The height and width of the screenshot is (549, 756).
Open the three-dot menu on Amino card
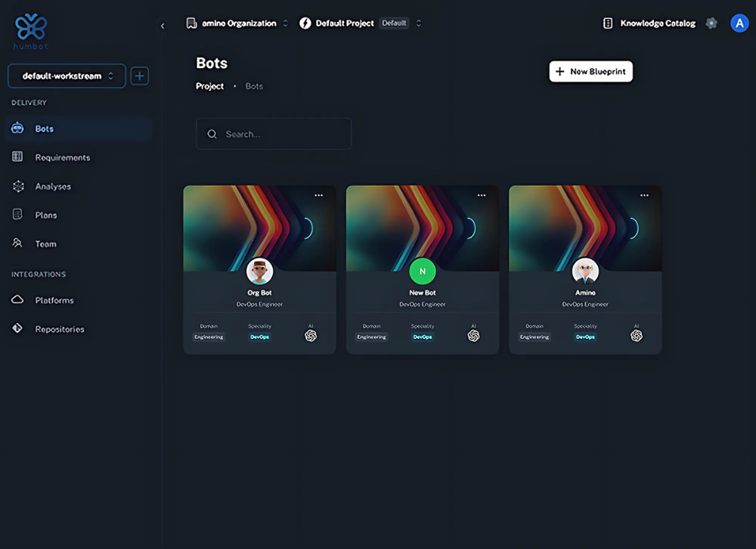(644, 195)
